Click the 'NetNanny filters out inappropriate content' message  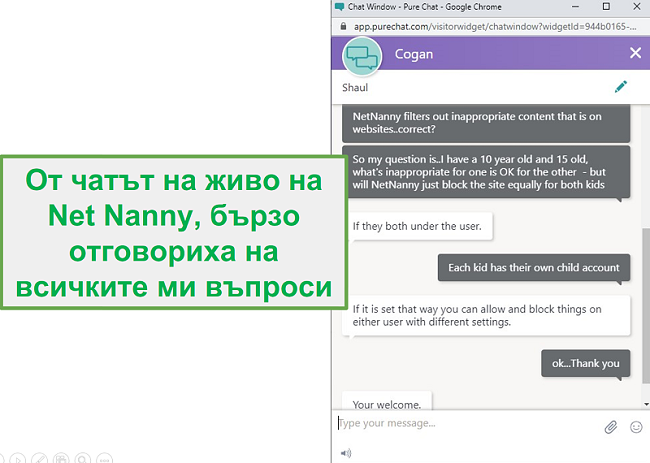click(486, 123)
